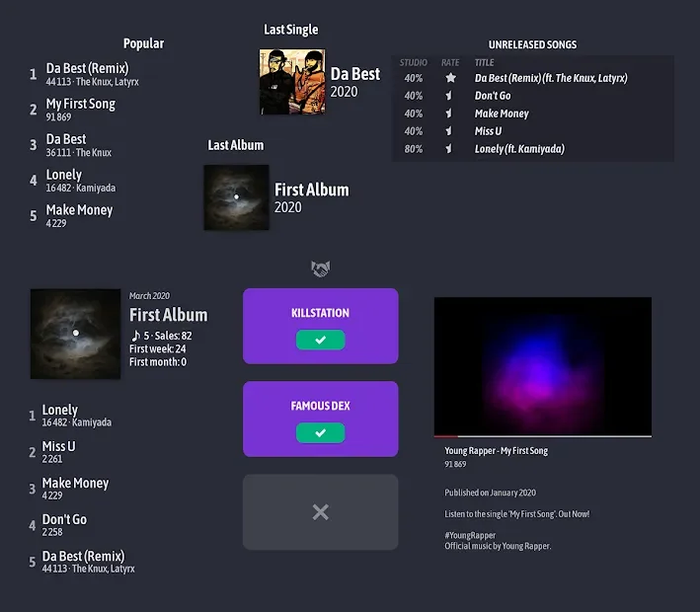Viewport: 700px width, 612px height.
Task: Click the rate icon beside unreleased Miss U
Action: point(450,131)
